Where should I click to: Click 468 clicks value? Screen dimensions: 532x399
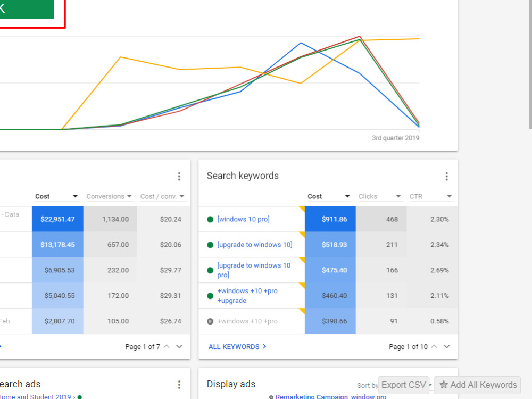click(392, 219)
